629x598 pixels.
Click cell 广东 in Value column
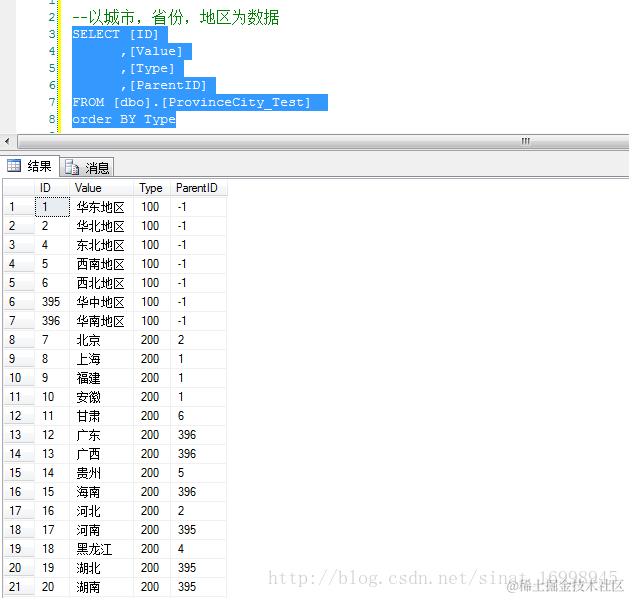(x=101, y=435)
